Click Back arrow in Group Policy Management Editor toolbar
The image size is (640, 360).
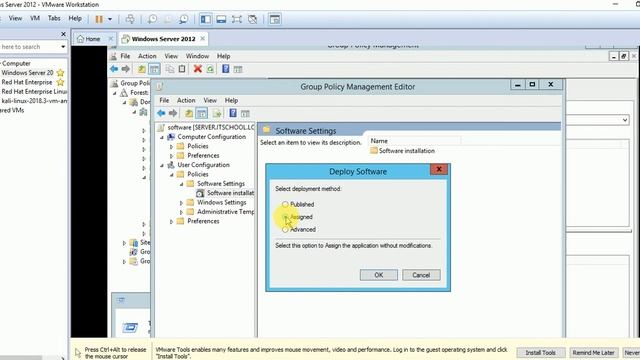[161, 113]
